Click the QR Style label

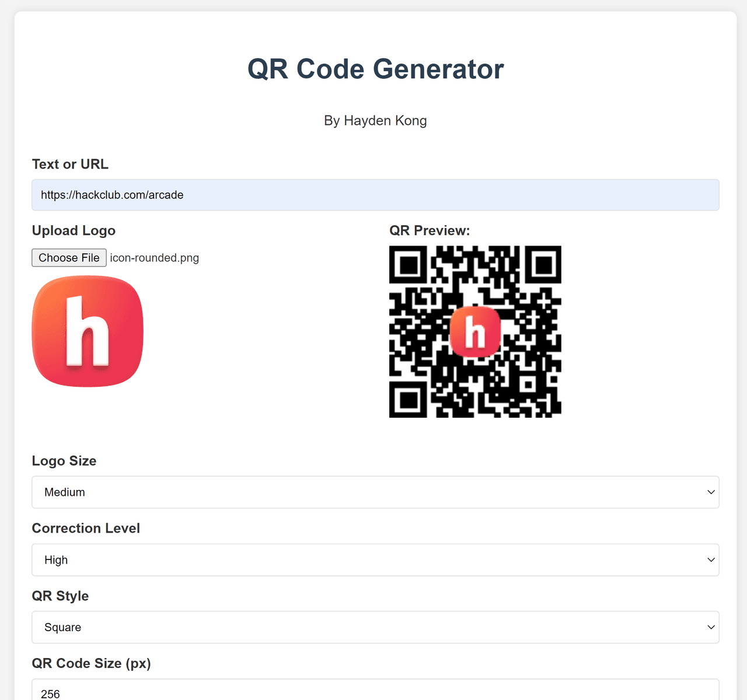(60, 596)
